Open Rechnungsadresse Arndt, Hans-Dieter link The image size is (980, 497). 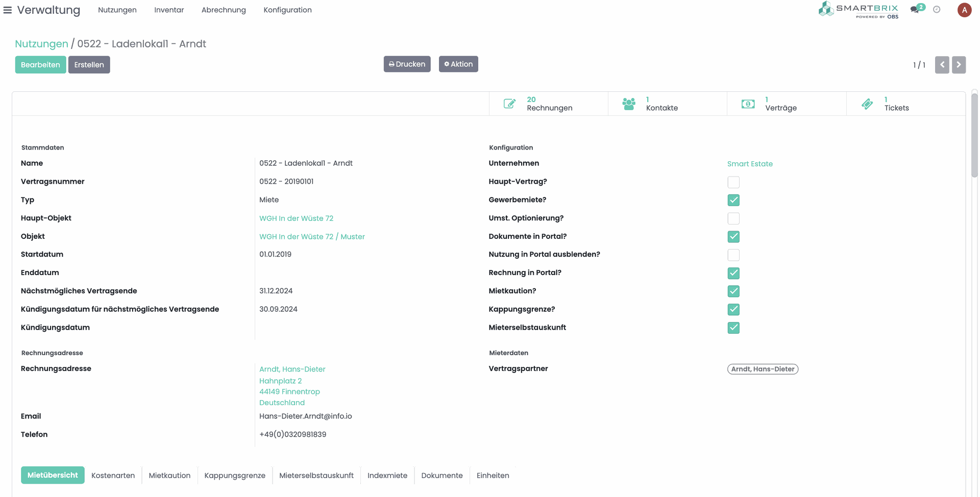tap(292, 369)
